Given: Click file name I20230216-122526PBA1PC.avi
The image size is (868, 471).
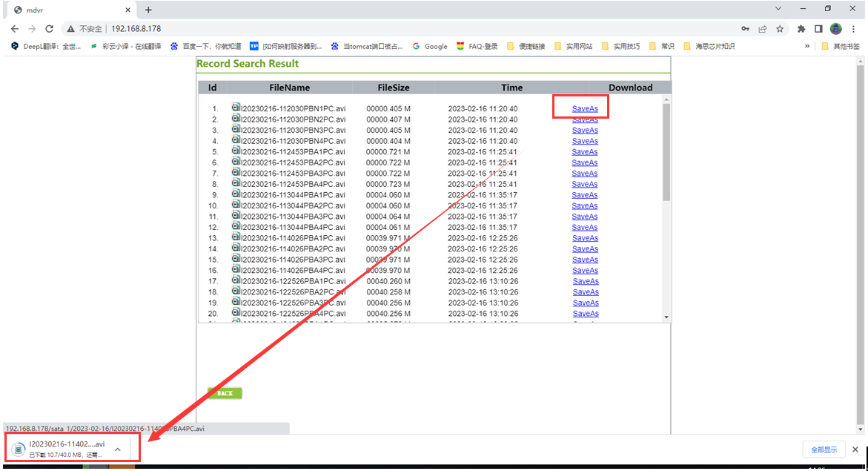Looking at the screenshot, I should point(293,281).
